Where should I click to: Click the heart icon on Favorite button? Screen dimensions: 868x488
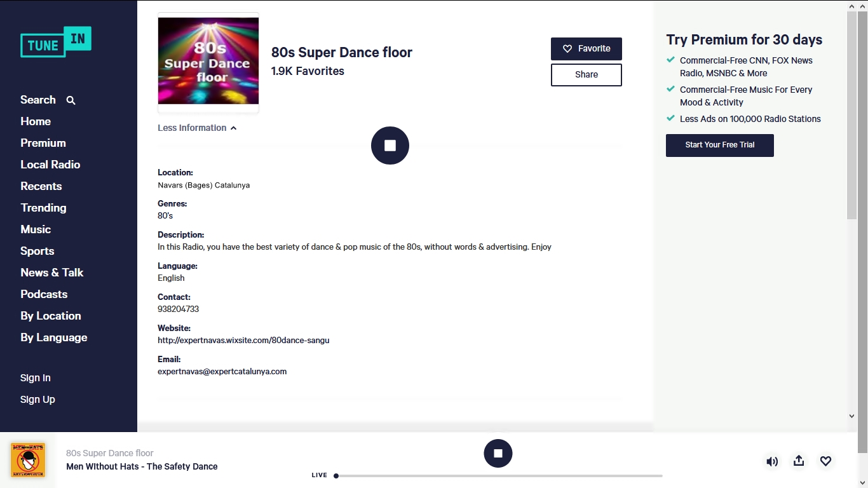(x=567, y=49)
